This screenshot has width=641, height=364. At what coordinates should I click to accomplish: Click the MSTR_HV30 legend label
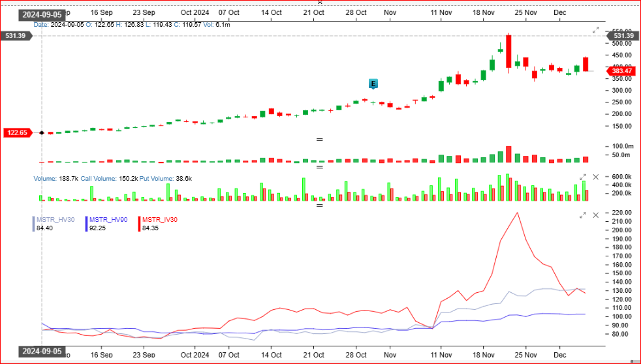(x=55, y=220)
